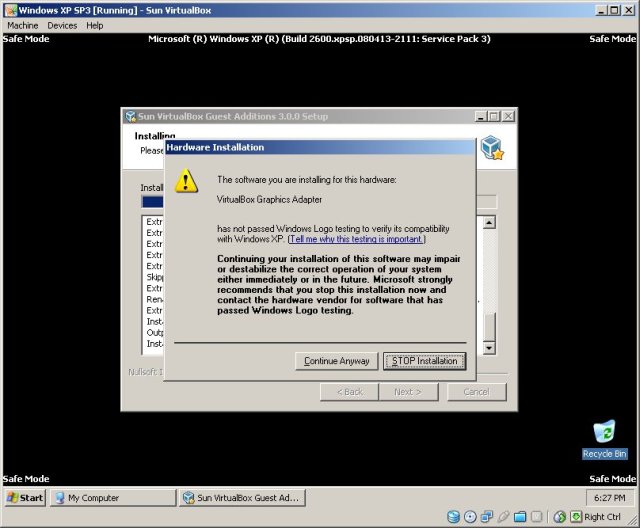Click the network adapter status icon
640x528 pixels.
[487, 517]
